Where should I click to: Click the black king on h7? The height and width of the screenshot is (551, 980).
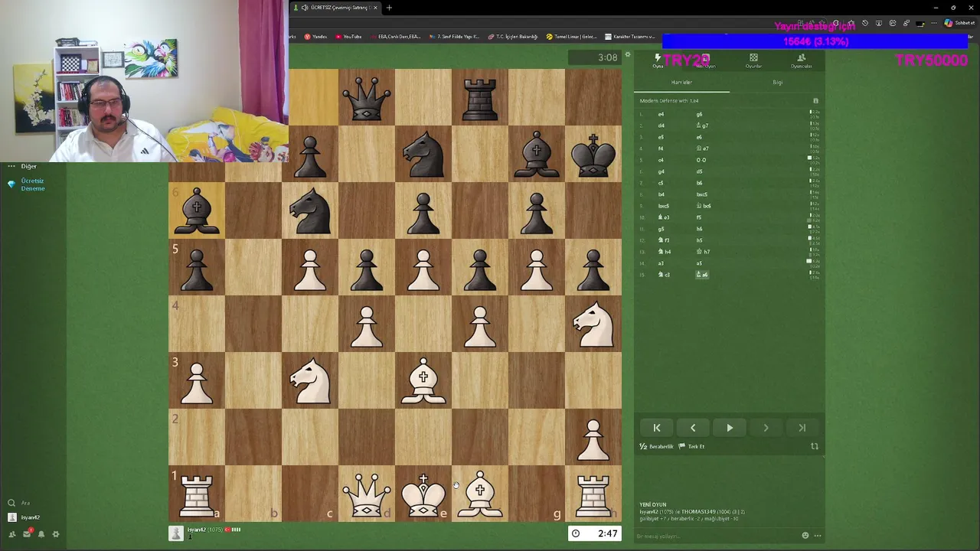pyautogui.click(x=593, y=154)
